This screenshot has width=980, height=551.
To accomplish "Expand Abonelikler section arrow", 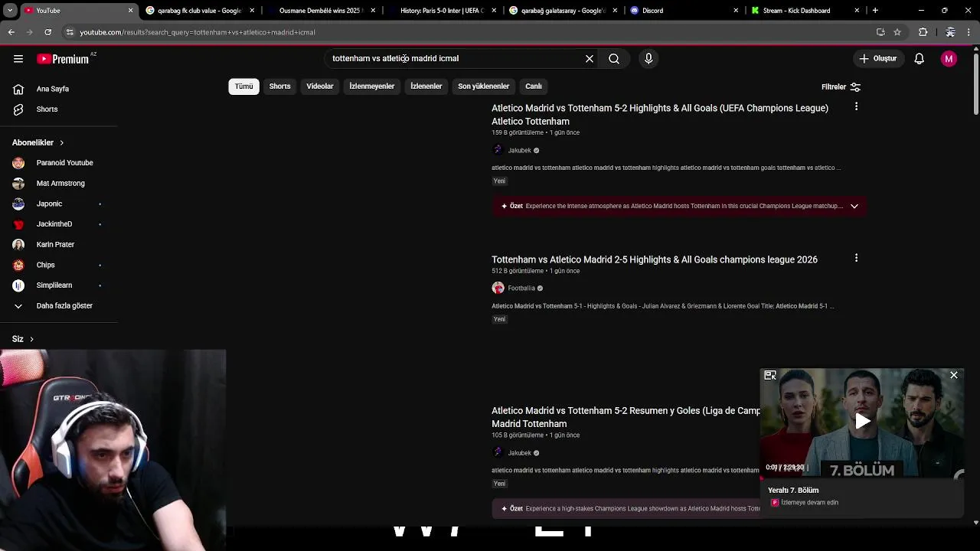I will pyautogui.click(x=61, y=142).
